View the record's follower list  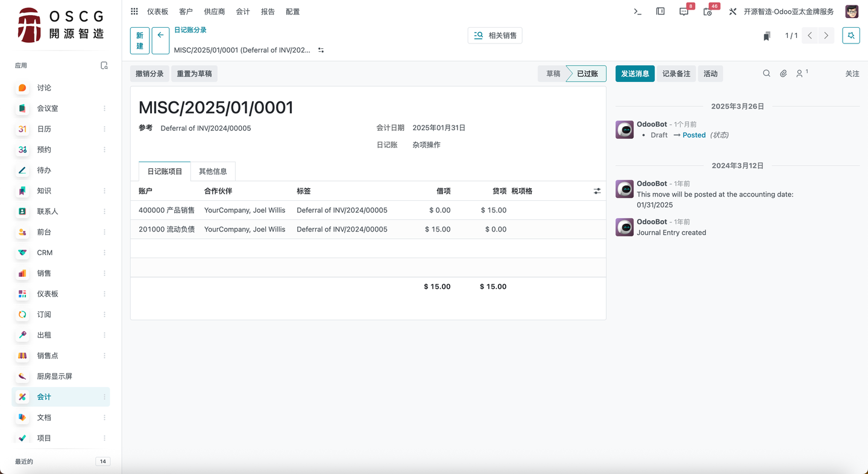pos(800,73)
